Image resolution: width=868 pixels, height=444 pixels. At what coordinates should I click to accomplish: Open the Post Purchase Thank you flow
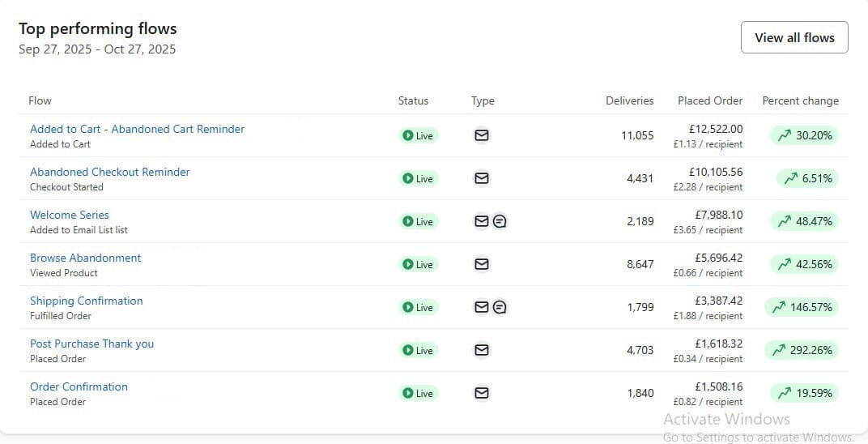[x=91, y=344]
